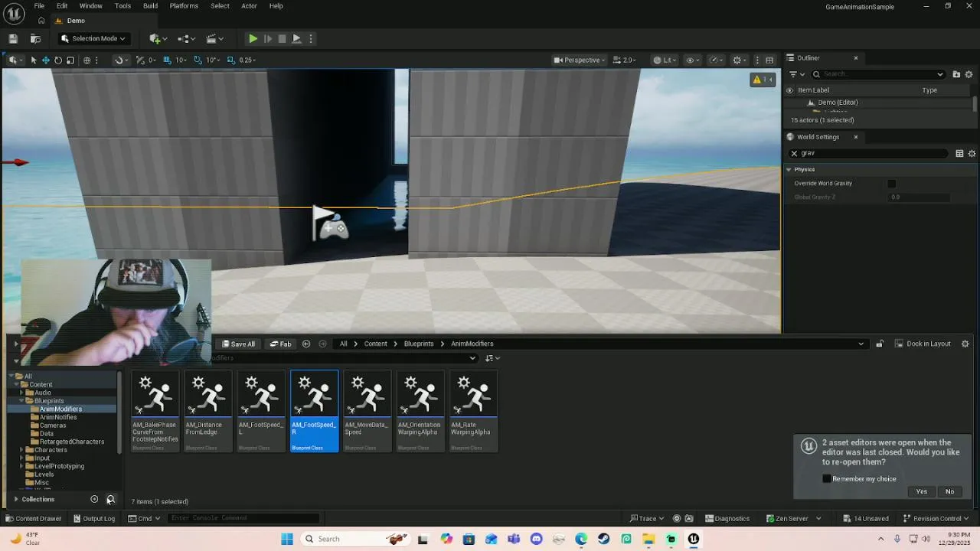Clear the 'grav' search text
This screenshot has height=551, width=980.
tap(794, 153)
